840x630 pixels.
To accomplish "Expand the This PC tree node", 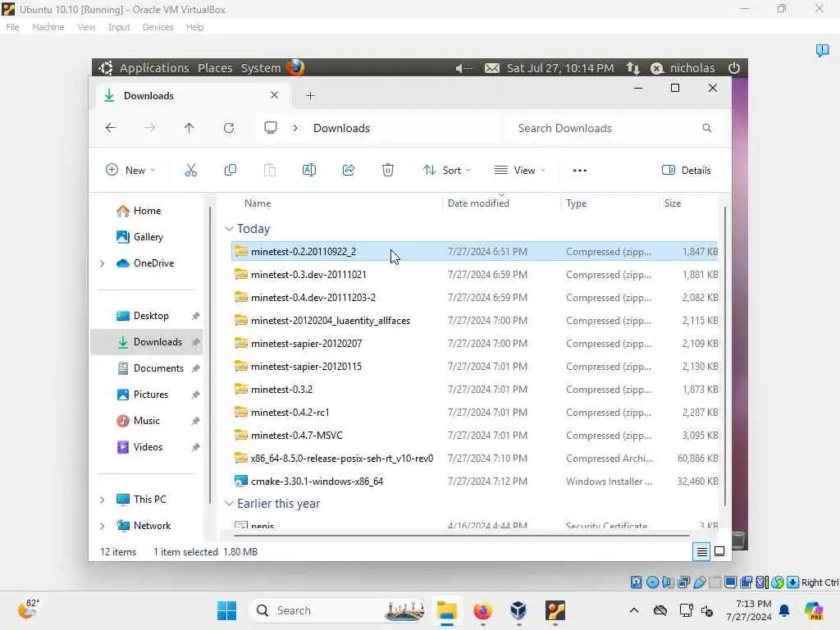I will tap(102, 500).
